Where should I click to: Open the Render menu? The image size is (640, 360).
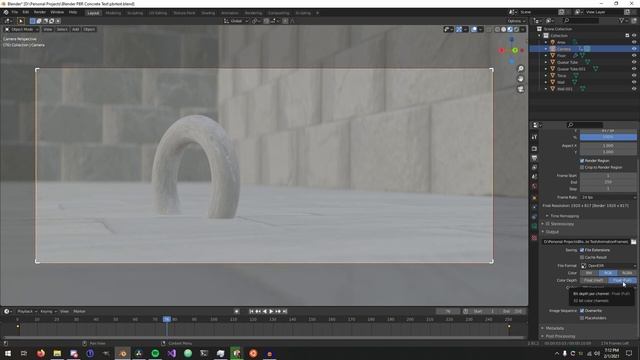pyautogui.click(x=40, y=12)
